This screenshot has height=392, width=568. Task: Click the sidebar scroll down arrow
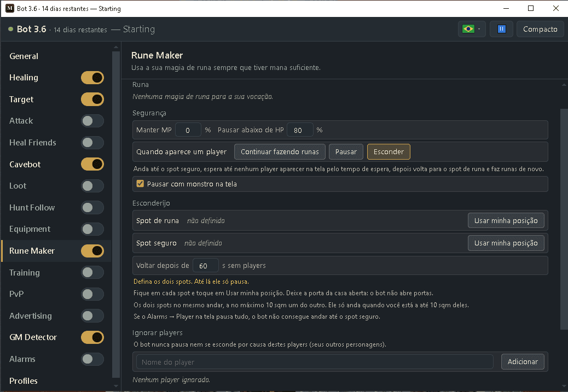click(x=116, y=386)
